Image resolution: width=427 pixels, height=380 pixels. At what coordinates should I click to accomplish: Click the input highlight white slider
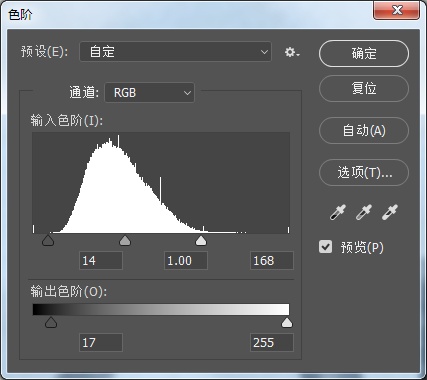[201, 241]
